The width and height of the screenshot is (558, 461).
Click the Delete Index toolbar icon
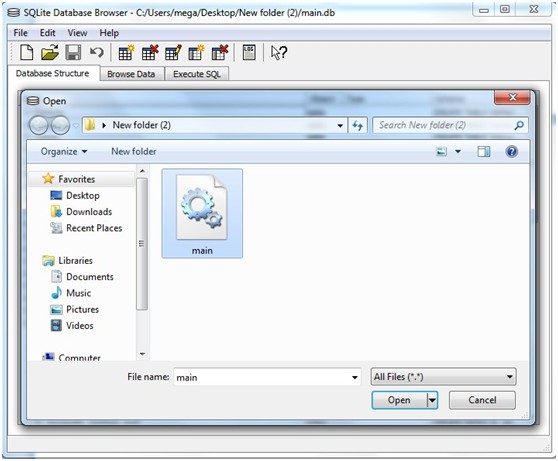220,53
